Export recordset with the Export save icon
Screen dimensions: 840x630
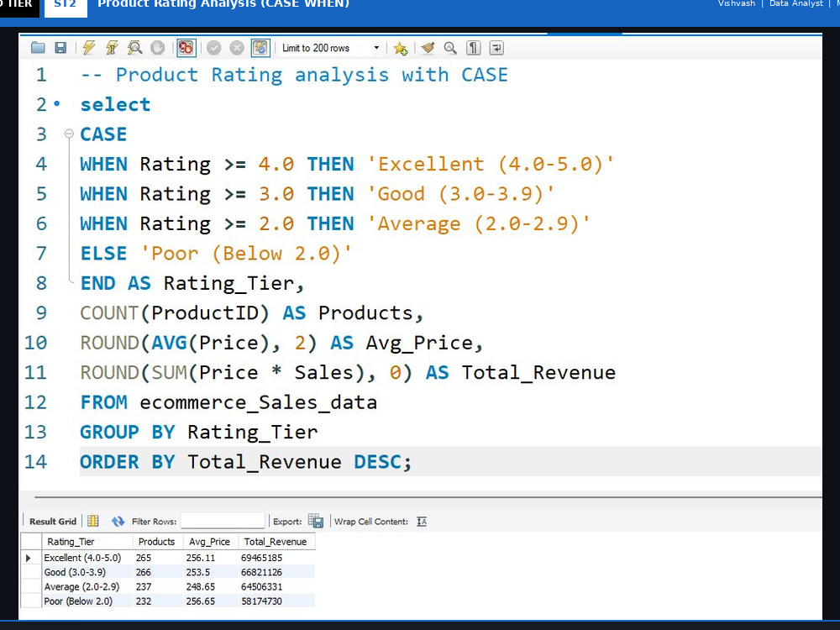316,521
